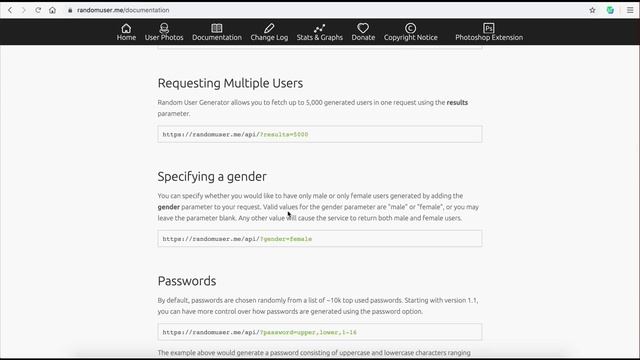The height and width of the screenshot is (360, 640).
Task: Click the Requesting Multiple Users heading
Action: click(230, 83)
